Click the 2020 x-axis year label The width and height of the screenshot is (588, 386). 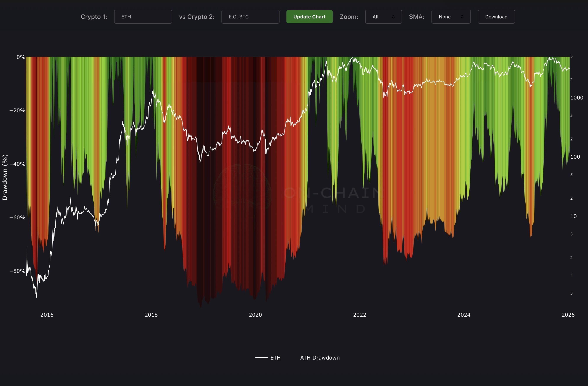pyautogui.click(x=255, y=315)
